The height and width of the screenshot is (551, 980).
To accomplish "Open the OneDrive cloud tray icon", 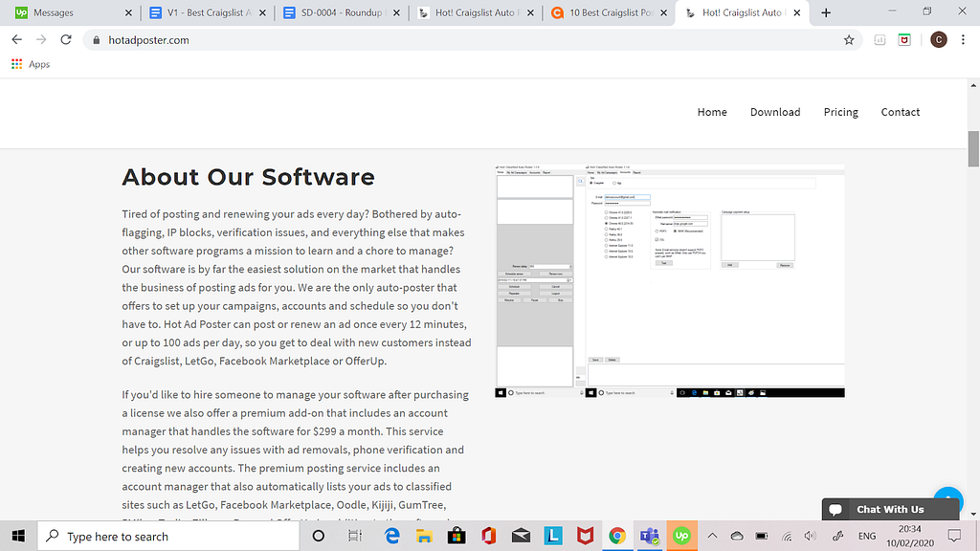I will 737,536.
